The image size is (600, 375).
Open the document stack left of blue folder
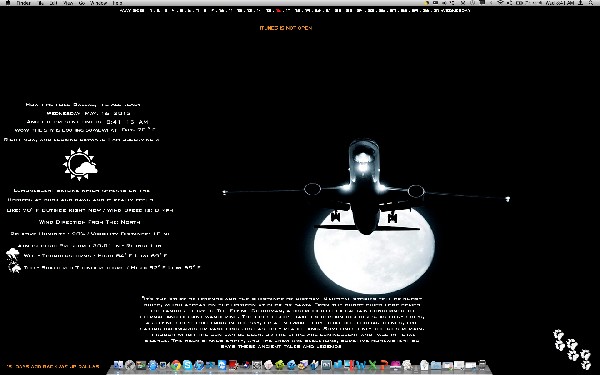[424, 365]
